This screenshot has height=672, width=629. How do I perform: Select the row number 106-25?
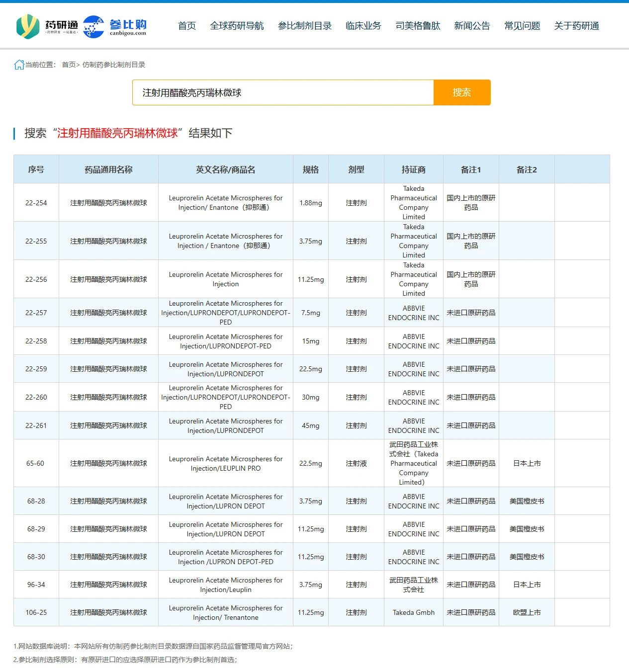[x=36, y=612]
